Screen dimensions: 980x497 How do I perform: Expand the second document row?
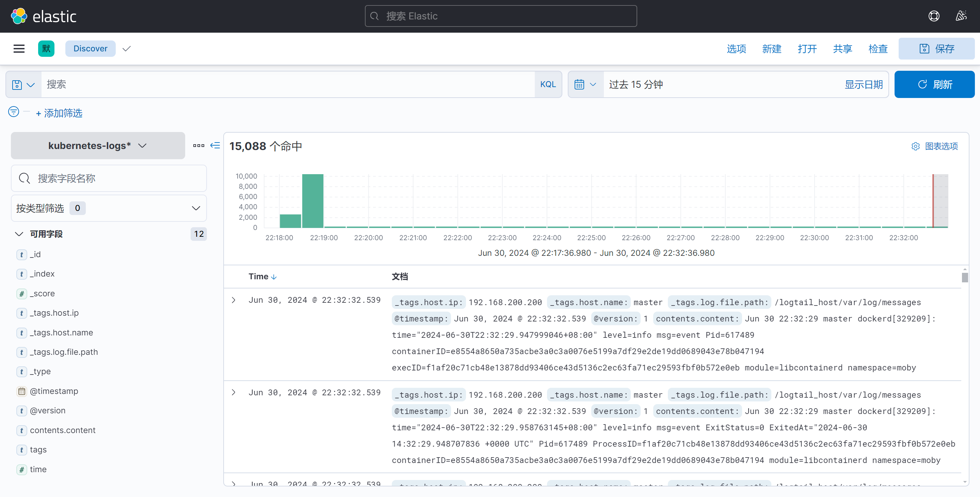[234, 393]
